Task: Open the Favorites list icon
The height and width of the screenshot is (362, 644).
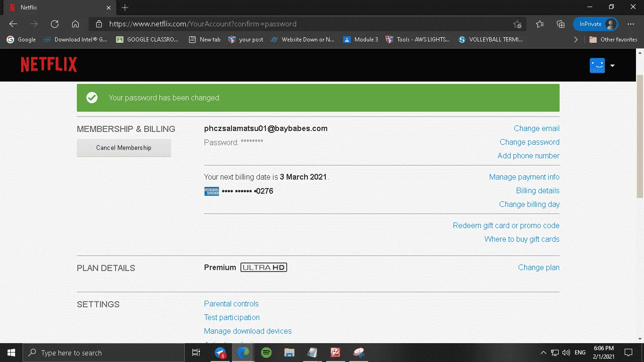Action: click(540, 24)
